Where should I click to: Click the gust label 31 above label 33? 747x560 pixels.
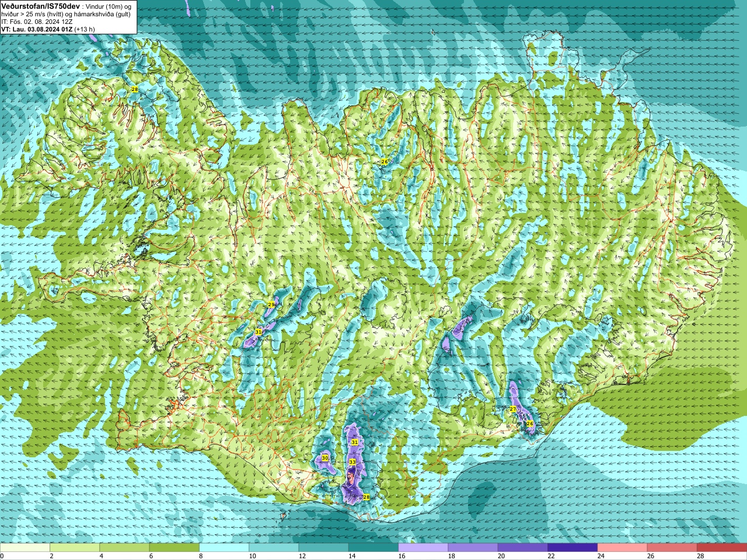click(x=355, y=442)
